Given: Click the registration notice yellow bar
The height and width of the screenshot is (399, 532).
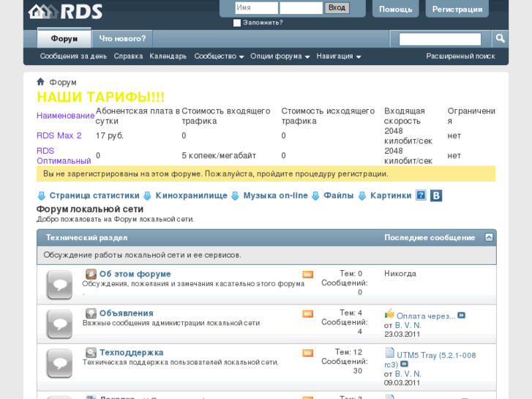Looking at the screenshot, I should coord(266,174).
